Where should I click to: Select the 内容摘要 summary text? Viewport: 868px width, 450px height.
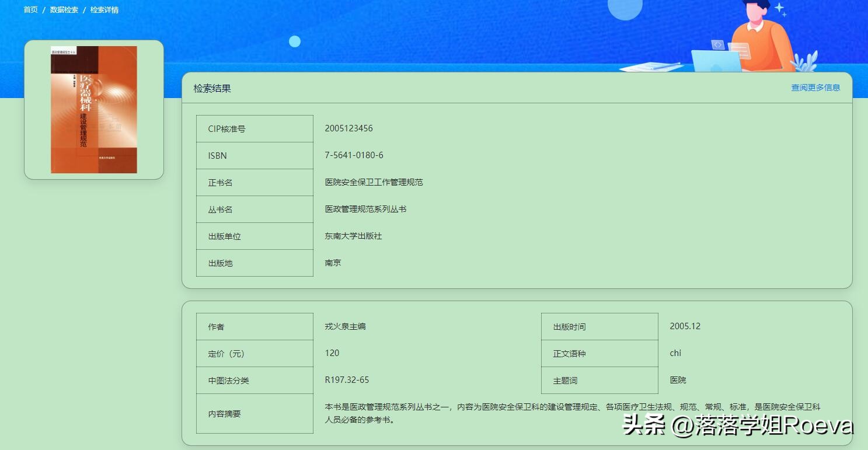(525, 413)
